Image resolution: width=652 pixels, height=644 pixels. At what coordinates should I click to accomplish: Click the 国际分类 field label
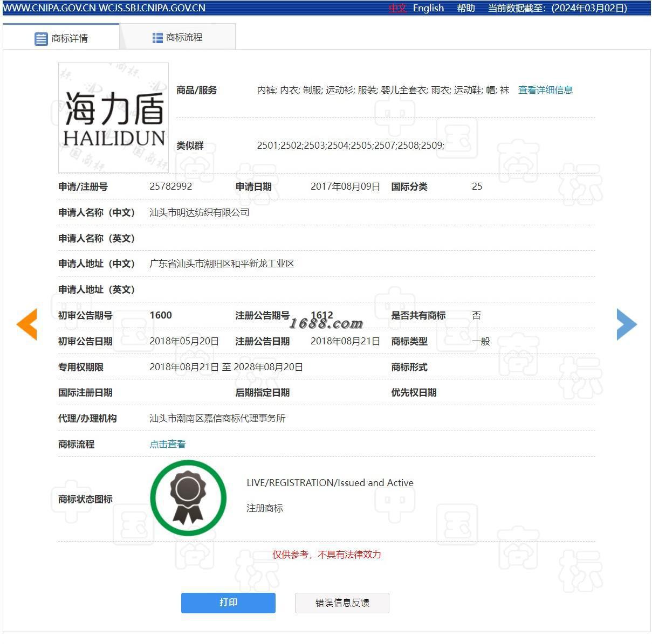coord(409,186)
